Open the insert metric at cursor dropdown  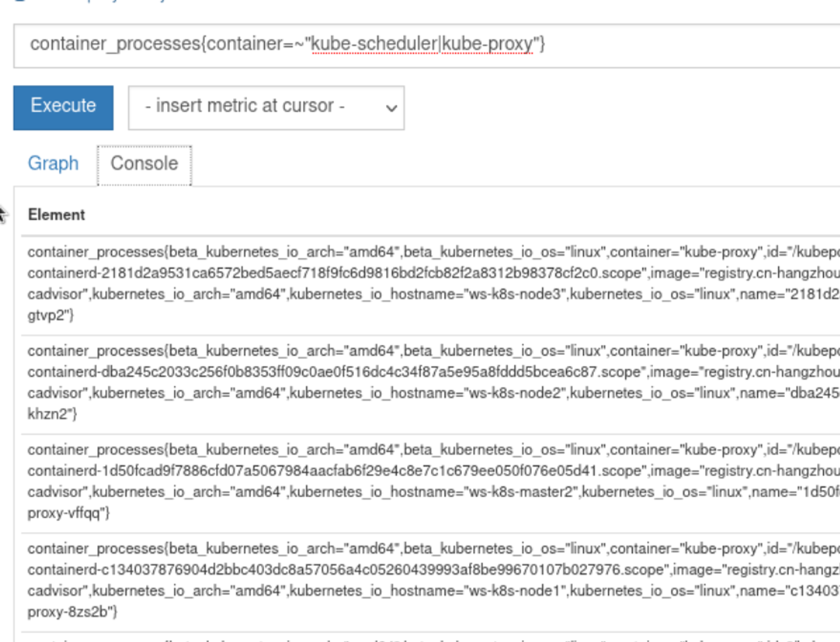(266, 107)
